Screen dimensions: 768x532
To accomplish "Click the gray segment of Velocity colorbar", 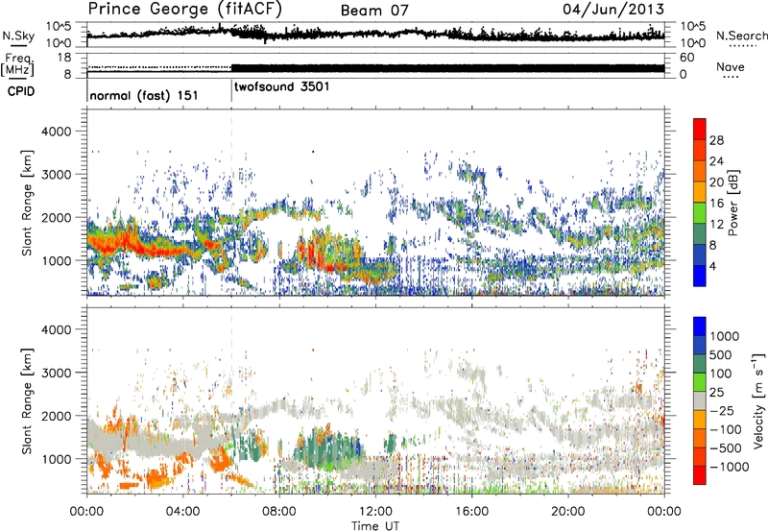I will point(700,400).
